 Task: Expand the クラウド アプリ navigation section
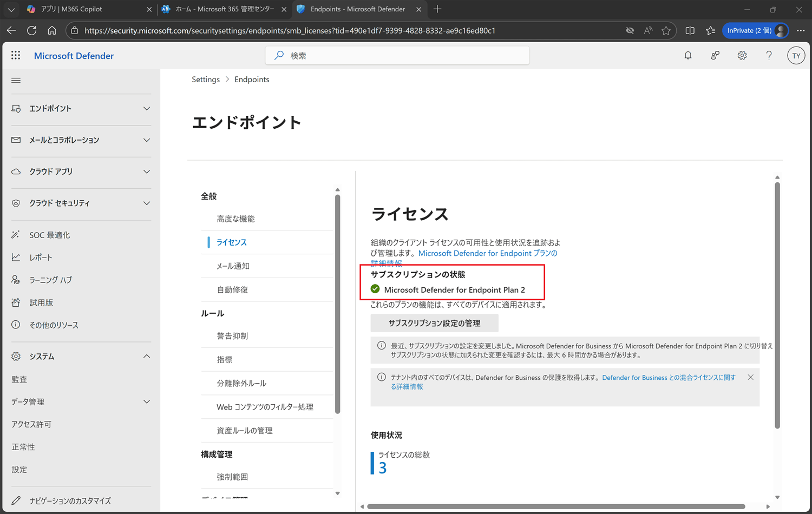(81, 172)
